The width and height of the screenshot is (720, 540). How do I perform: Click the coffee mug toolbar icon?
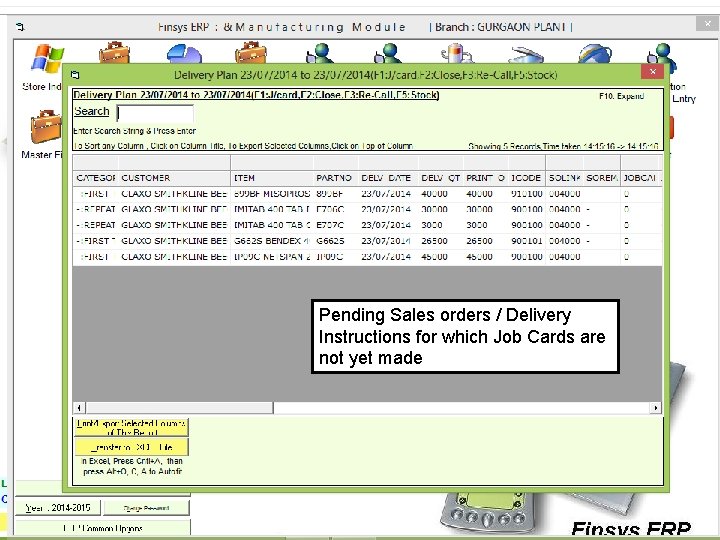(456, 53)
